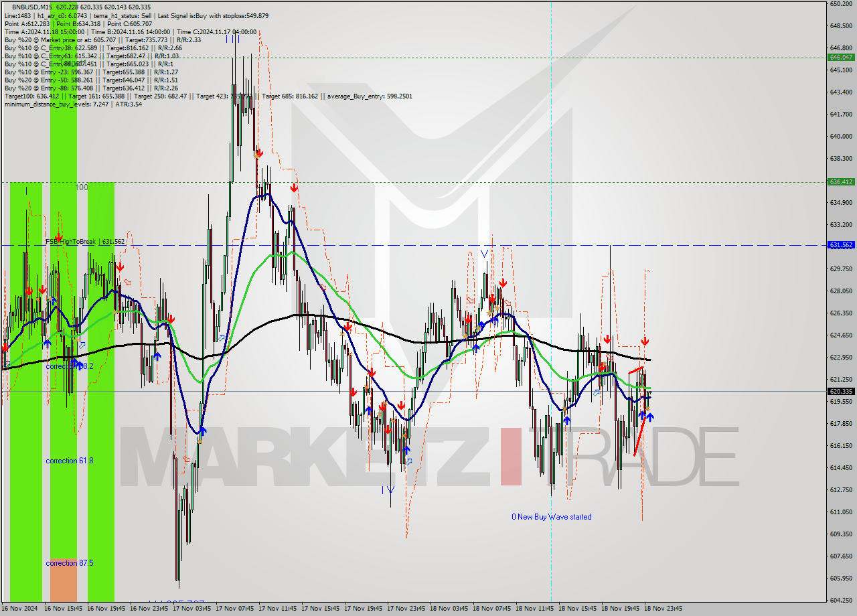The width and height of the screenshot is (857, 616).
Task: Click the 629.750 price axis label
Action: pos(840,269)
